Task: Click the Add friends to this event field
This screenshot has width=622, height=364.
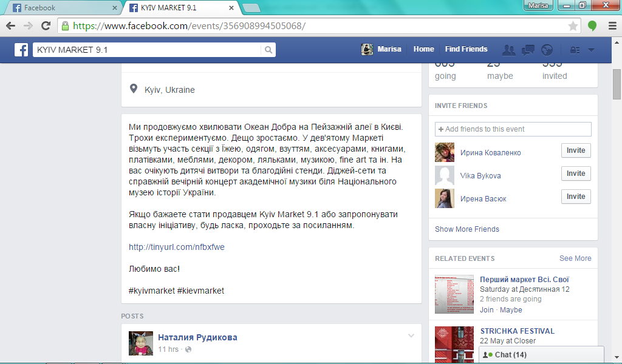Action: [x=513, y=129]
